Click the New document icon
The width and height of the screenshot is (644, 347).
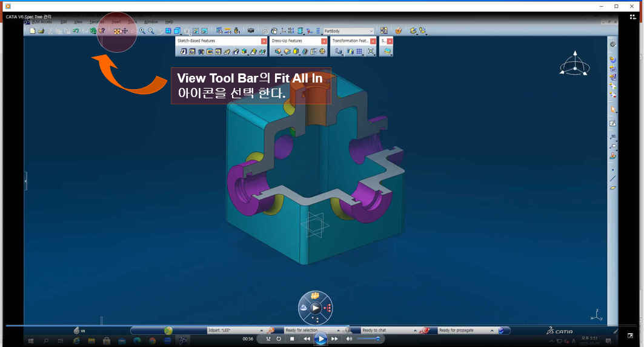pyautogui.click(x=33, y=31)
